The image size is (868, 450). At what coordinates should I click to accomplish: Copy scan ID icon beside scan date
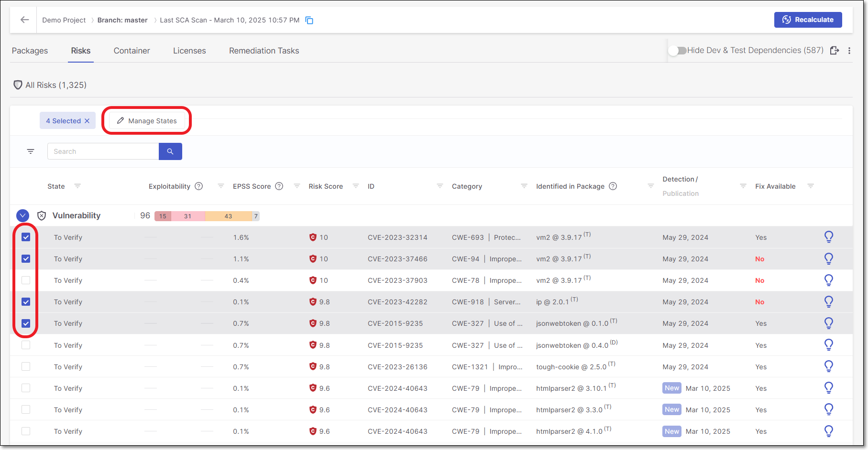pyautogui.click(x=309, y=20)
